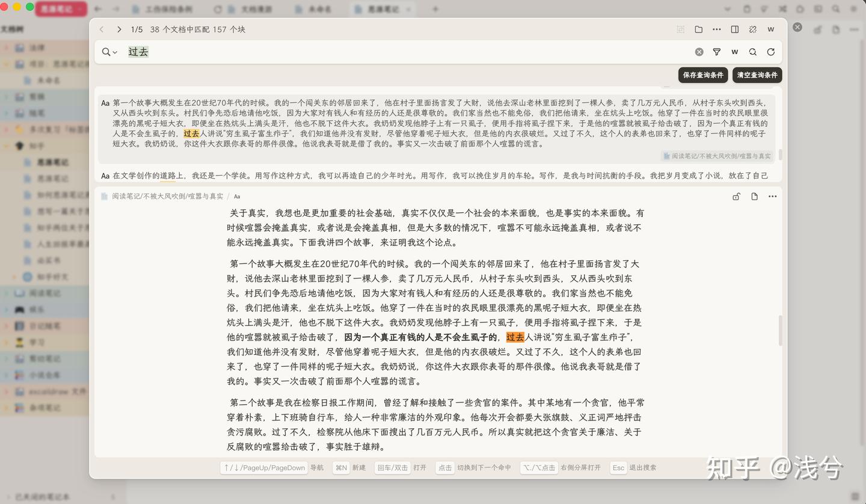
Task: Click the ⌥/⌥点击 右侧分屏打开 hint
Action: pos(560,467)
